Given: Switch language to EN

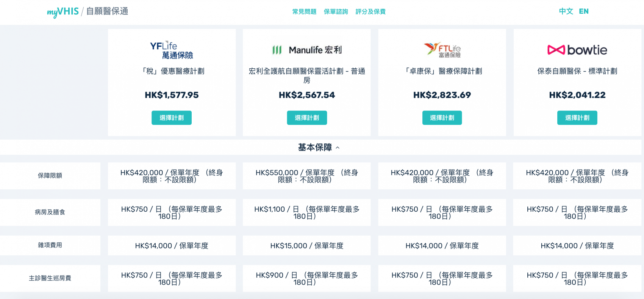Looking at the screenshot, I should [x=584, y=11].
